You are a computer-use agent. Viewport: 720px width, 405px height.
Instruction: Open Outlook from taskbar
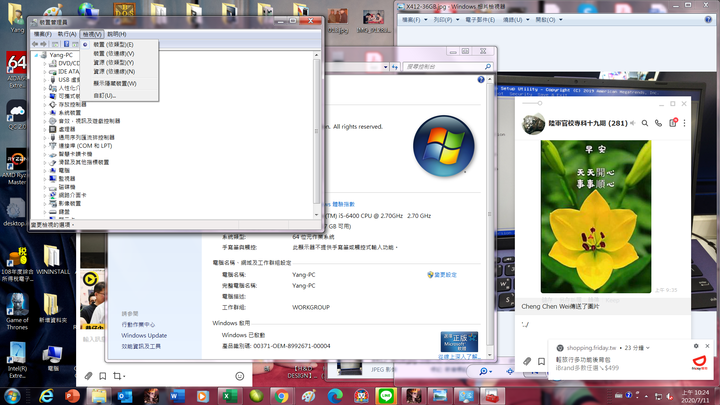coord(124,396)
